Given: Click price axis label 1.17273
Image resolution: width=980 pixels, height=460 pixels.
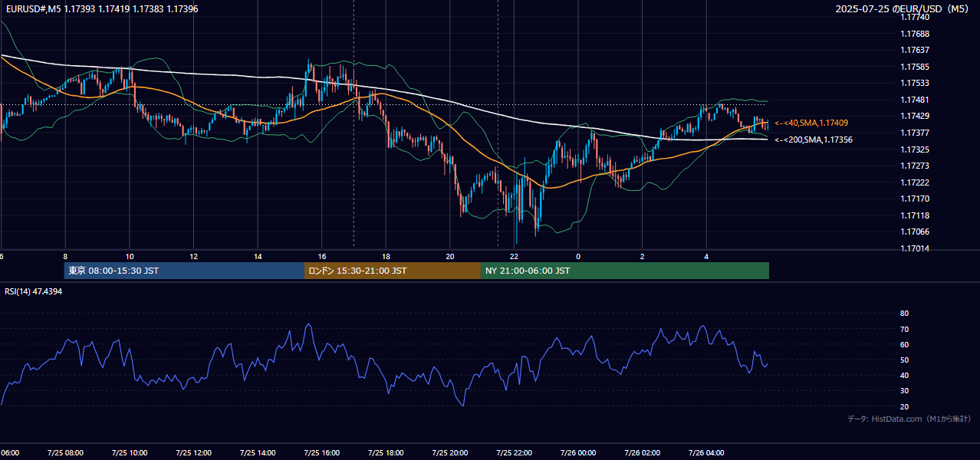Looking at the screenshot, I should 915,166.
